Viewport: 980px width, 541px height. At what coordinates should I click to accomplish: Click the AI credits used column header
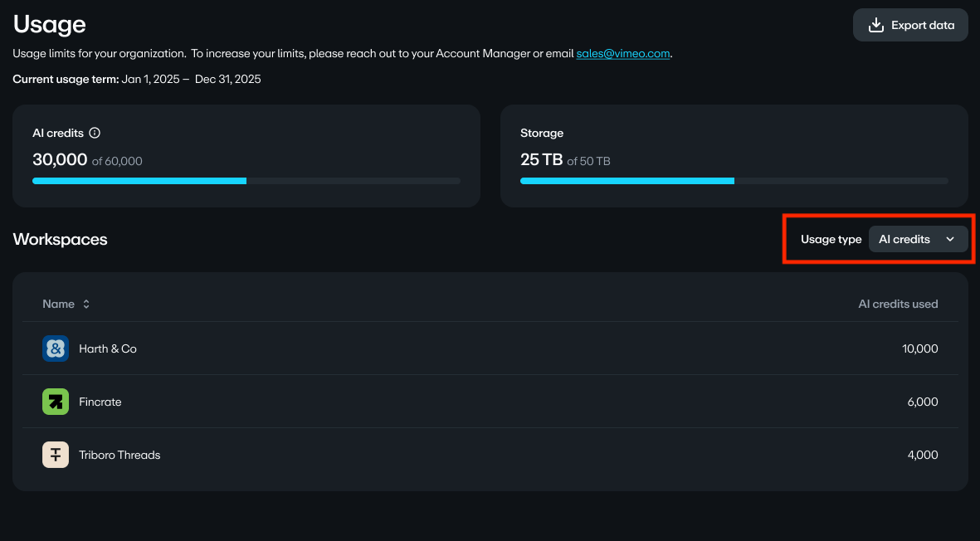click(898, 305)
